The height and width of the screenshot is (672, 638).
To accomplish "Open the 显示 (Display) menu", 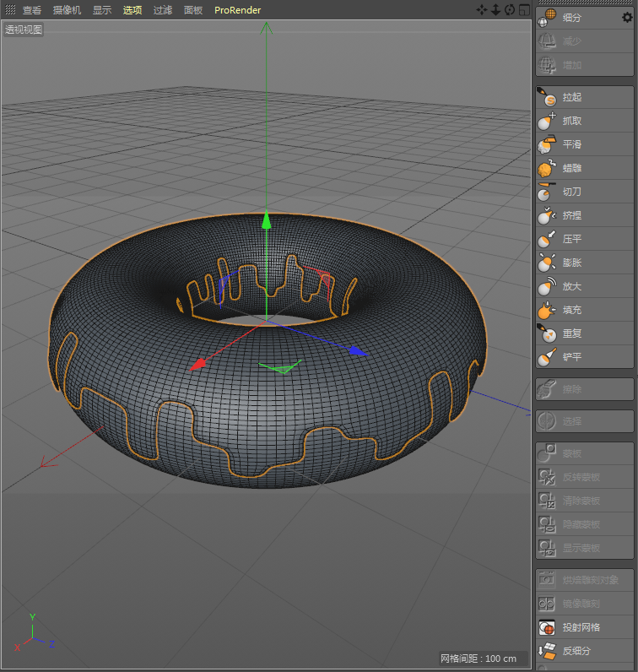I will coord(101,10).
